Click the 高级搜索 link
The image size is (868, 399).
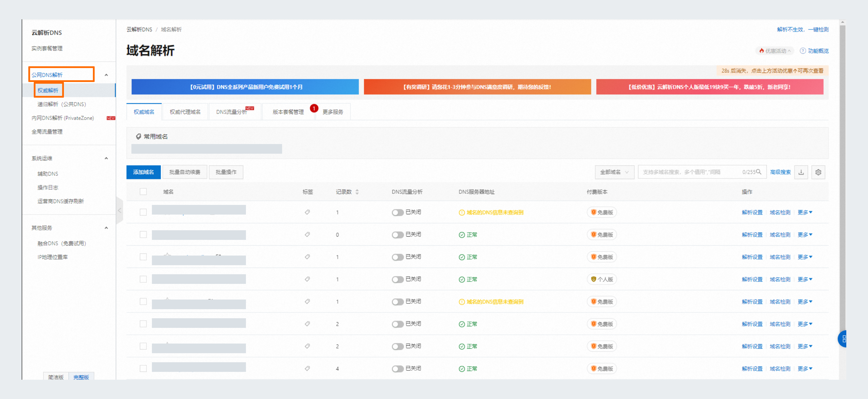tap(780, 172)
